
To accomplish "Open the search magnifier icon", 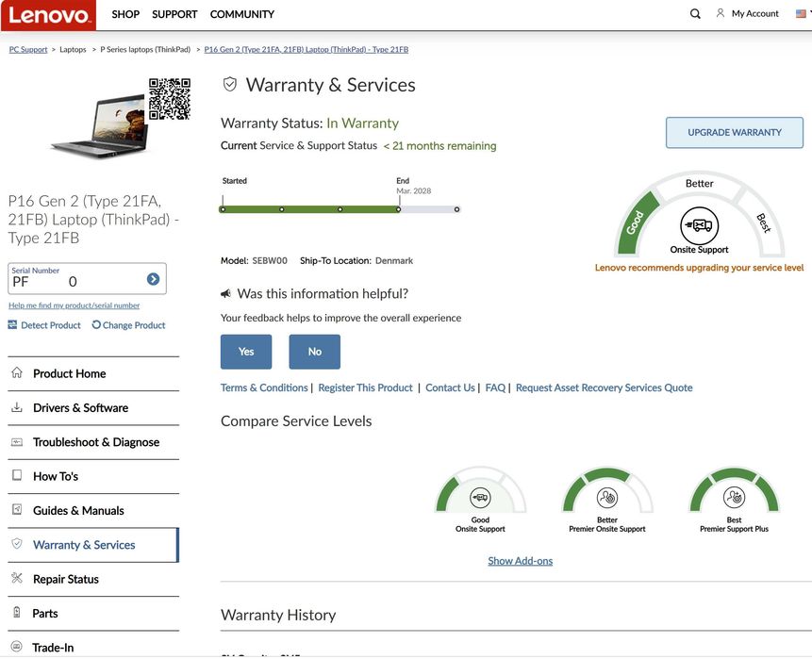I will click(x=695, y=14).
